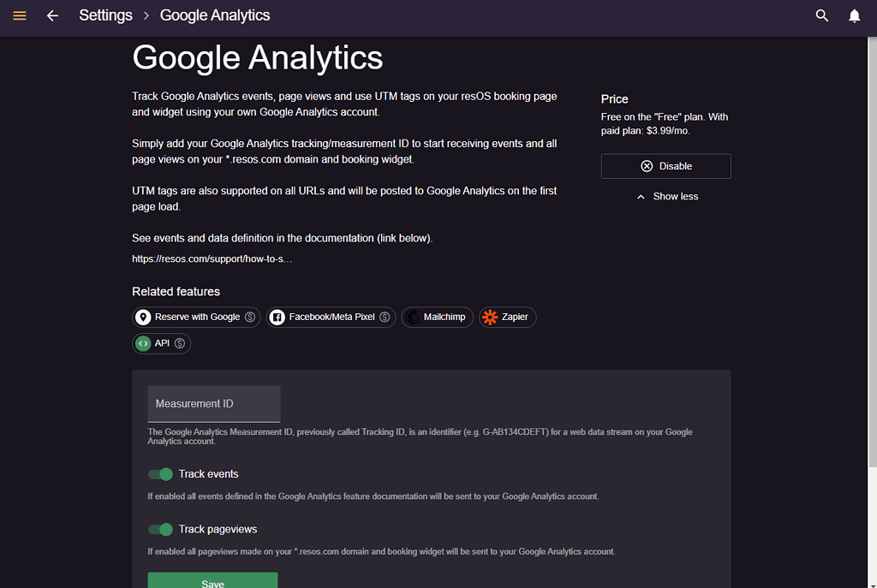Collapse details with Show less
877x588 pixels.
click(667, 197)
